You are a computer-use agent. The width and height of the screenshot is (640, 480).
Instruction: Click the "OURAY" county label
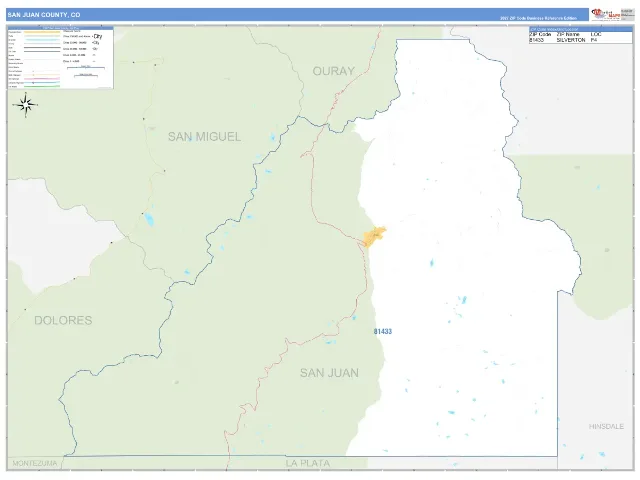pyautogui.click(x=333, y=71)
